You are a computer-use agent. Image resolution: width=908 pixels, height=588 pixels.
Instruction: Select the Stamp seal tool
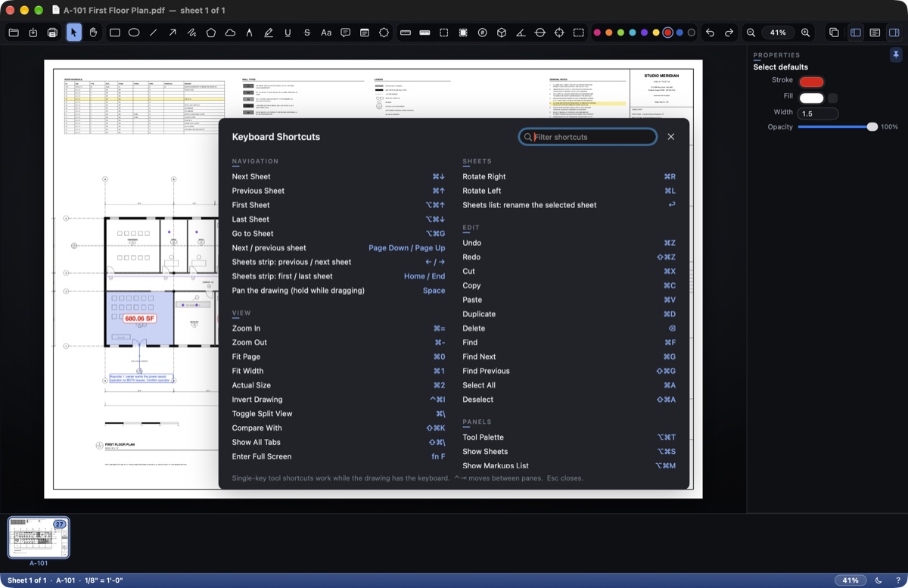coord(384,33)
